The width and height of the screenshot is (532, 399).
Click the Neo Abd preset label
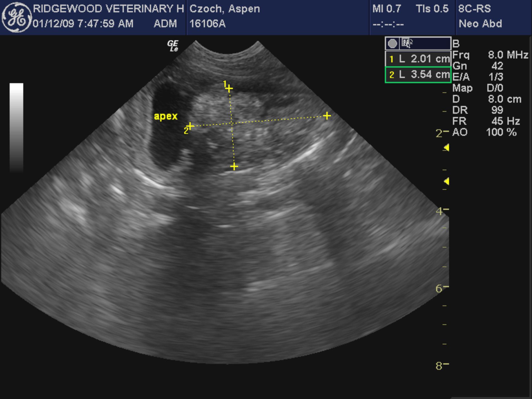480,24
